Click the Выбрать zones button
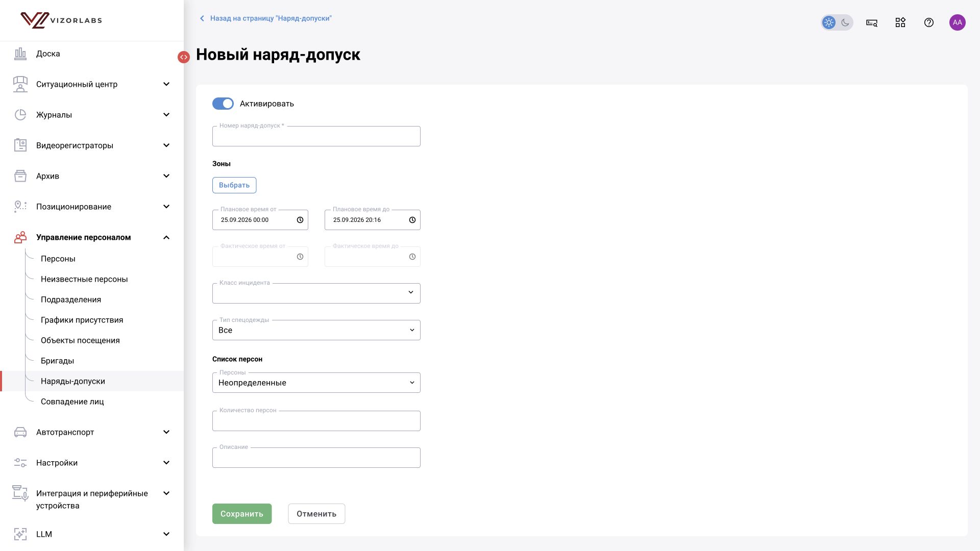The image size is (980, 551). (234, 185)
